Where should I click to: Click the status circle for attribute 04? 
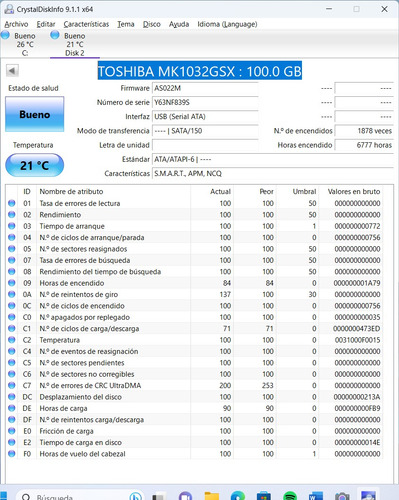pos(12,237)
